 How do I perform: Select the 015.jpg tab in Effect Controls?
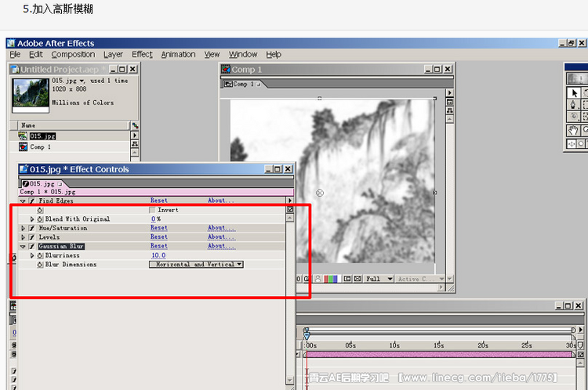42,183
